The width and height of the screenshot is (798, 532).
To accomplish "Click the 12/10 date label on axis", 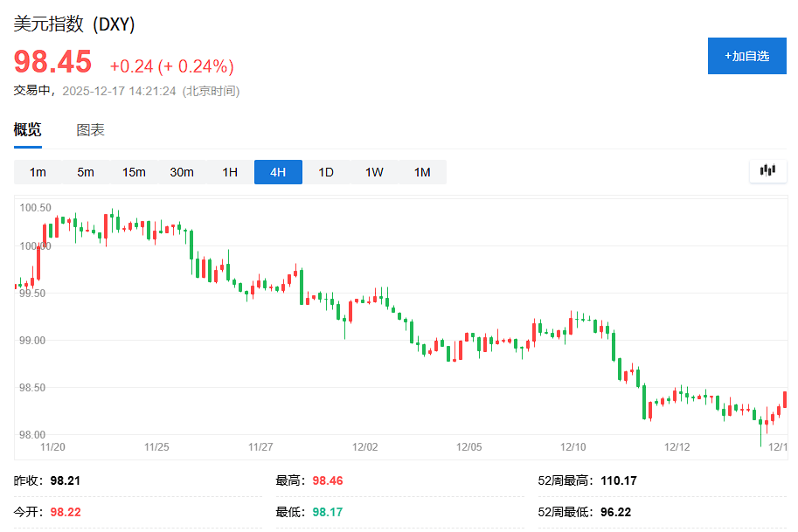I will tap(572, 446).
